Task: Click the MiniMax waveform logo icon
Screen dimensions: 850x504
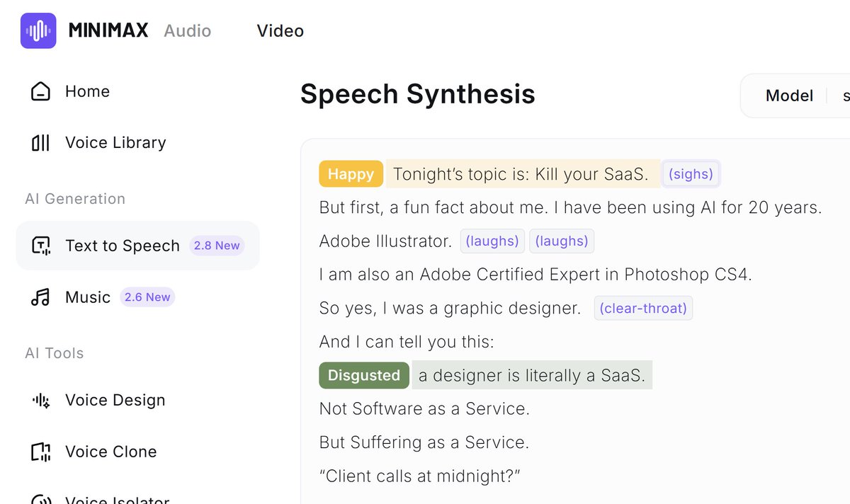Action: coord(38,30)
